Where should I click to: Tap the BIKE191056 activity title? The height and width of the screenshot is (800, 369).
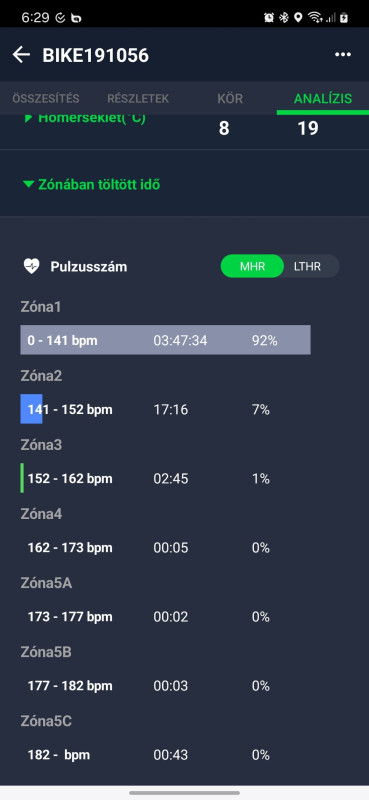tap(95, 55)
